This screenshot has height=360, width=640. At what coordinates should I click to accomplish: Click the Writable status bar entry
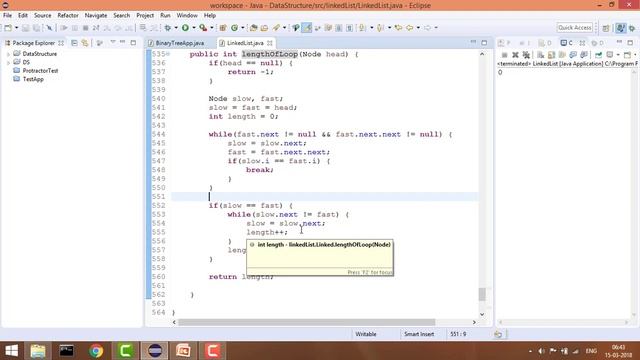[366, 334]
